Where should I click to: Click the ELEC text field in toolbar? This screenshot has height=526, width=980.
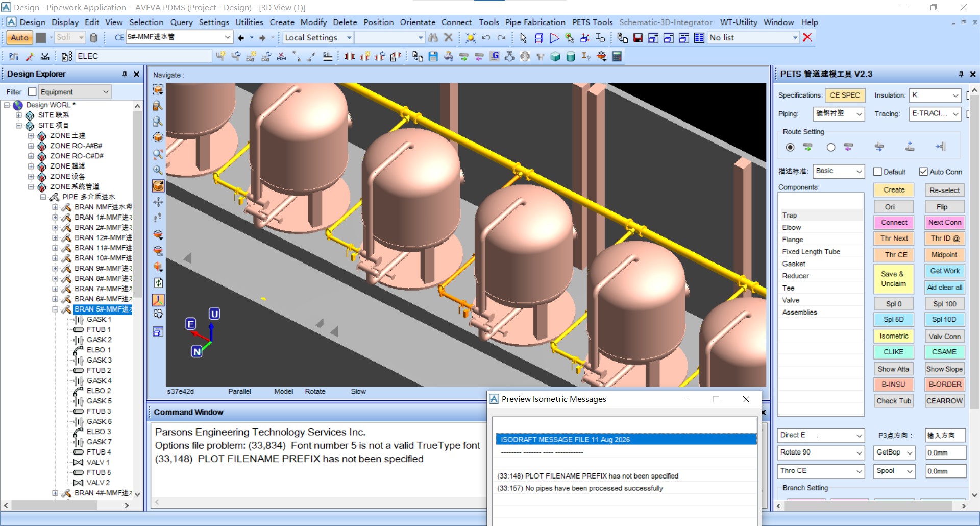tap(143, 56)
